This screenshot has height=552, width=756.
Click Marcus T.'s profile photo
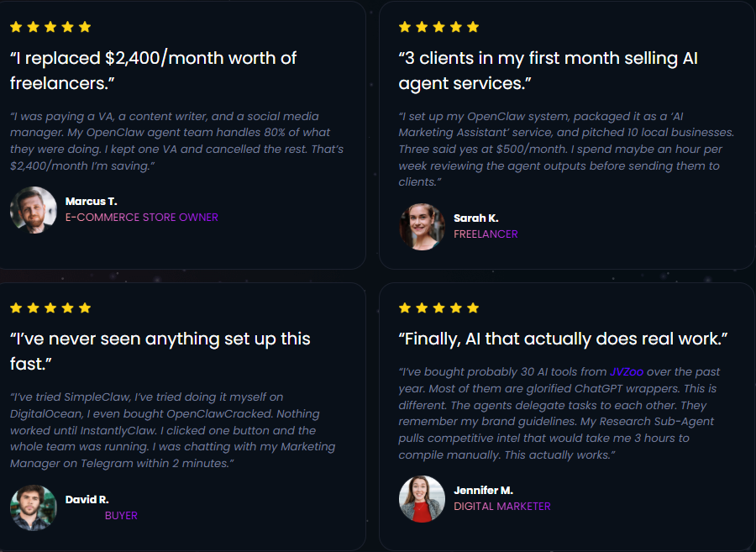34,209
